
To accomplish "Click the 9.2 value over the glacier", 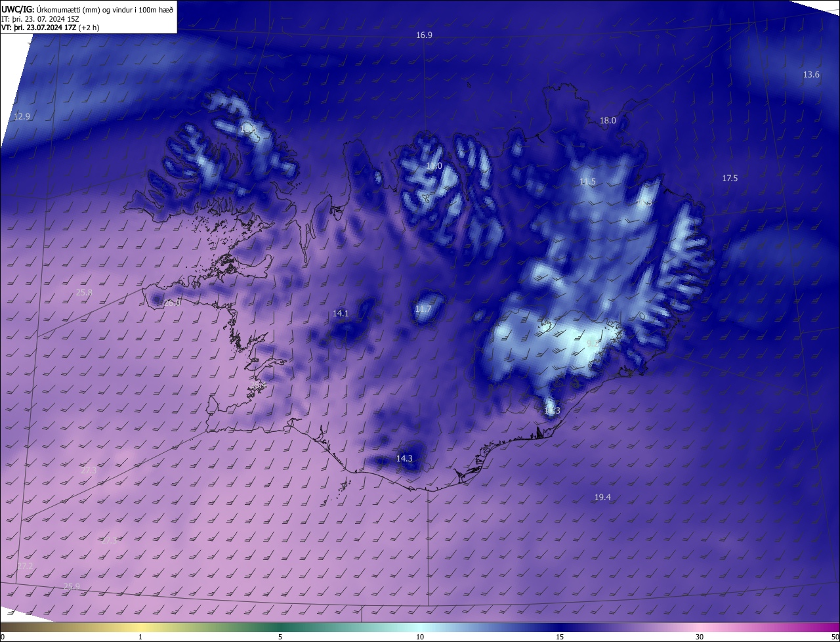I will (593, 343).
